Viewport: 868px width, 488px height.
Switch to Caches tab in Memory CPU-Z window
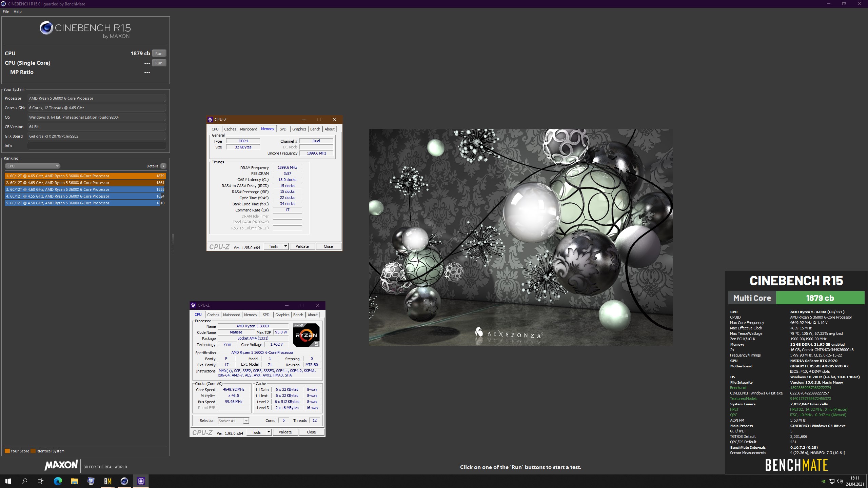pos(230,129)
